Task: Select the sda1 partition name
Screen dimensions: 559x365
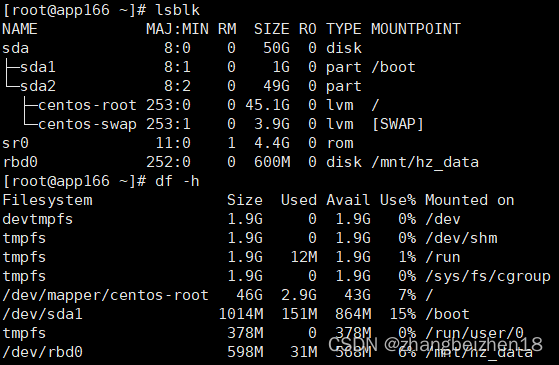Action: pyautogui.click(x=38, y=67)
